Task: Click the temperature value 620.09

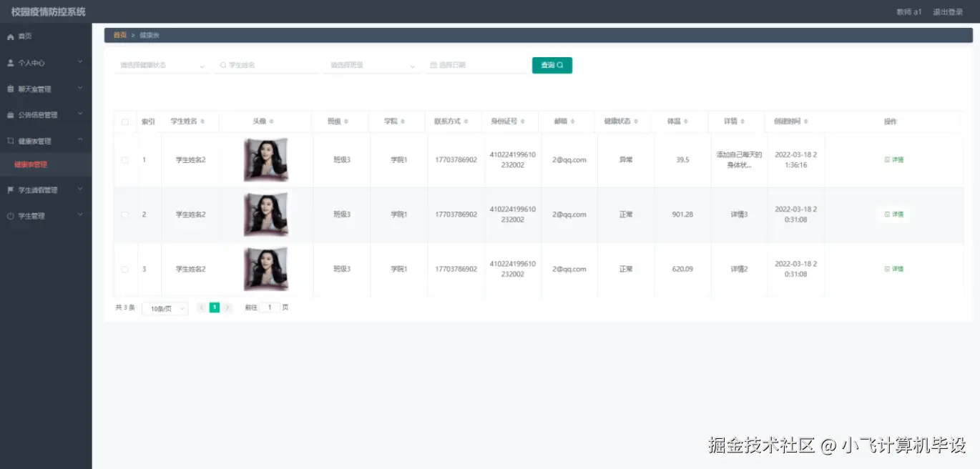Action: pyautogui.click(x=682, y=270)
